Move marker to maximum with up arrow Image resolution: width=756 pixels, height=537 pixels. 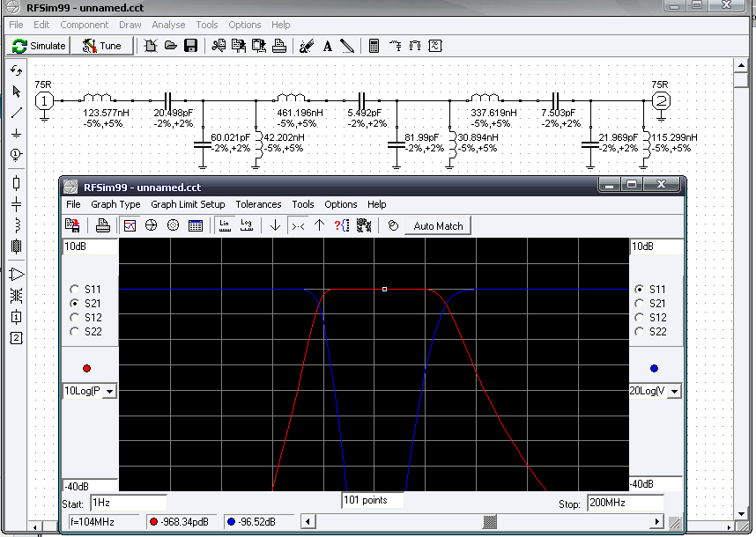319,225
